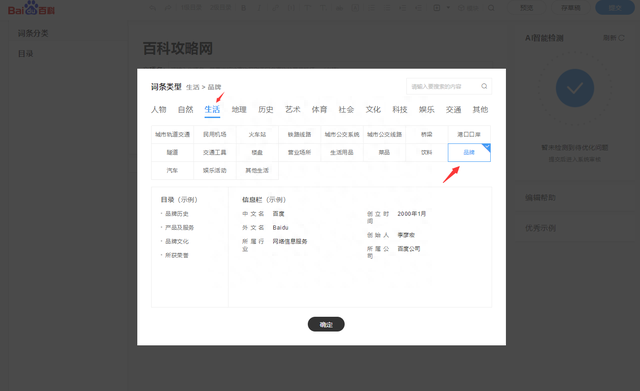Select the 桥梁 type cell
Viewport: 640px width, 391px height.
tap(427, 134)
